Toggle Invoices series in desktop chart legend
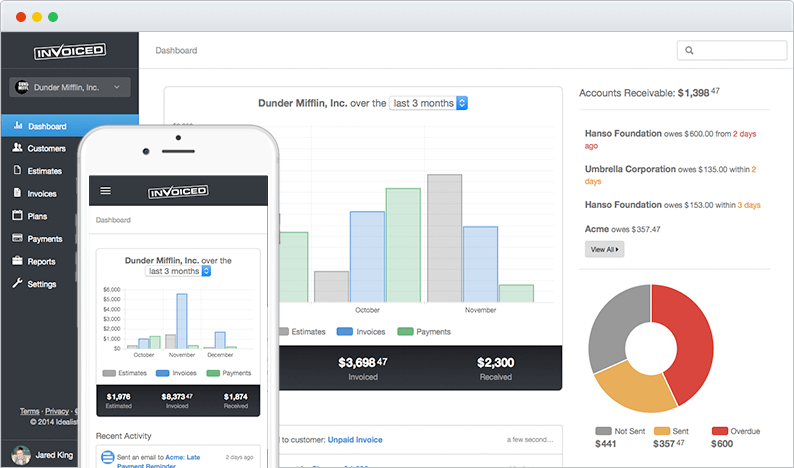Viewport: 794px width, 468px height. pyautogui.click(x=361, y=332)
